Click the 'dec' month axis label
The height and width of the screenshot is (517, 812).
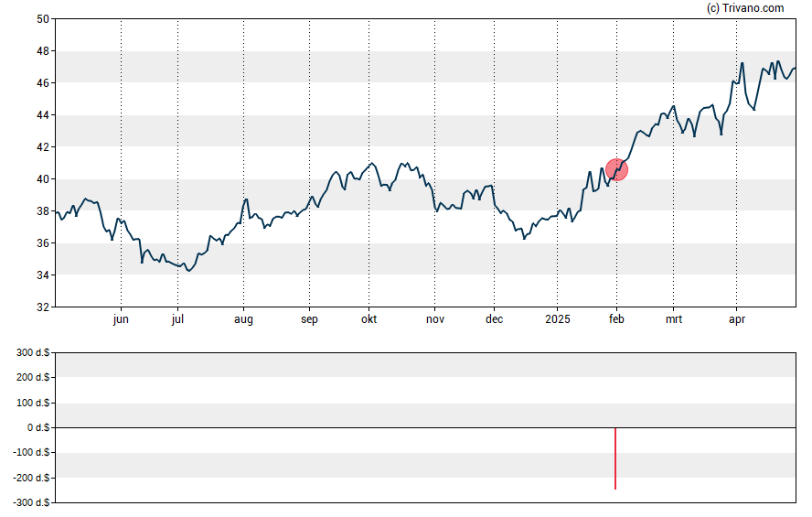click(494, 319)
